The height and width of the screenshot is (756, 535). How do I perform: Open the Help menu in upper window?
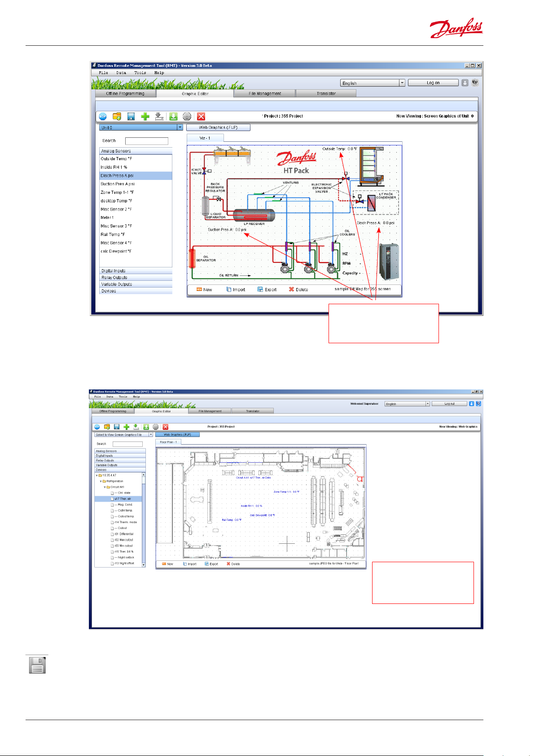tap(159, 73)
